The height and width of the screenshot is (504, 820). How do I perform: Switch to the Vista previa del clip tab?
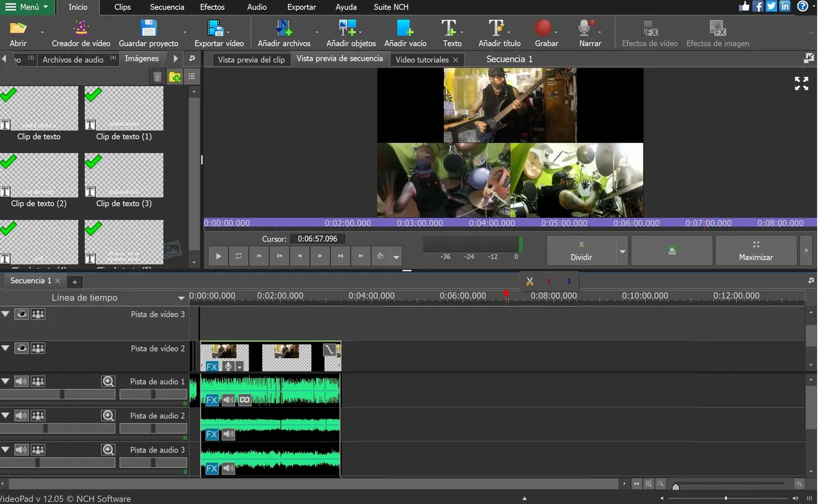[251, 60]
